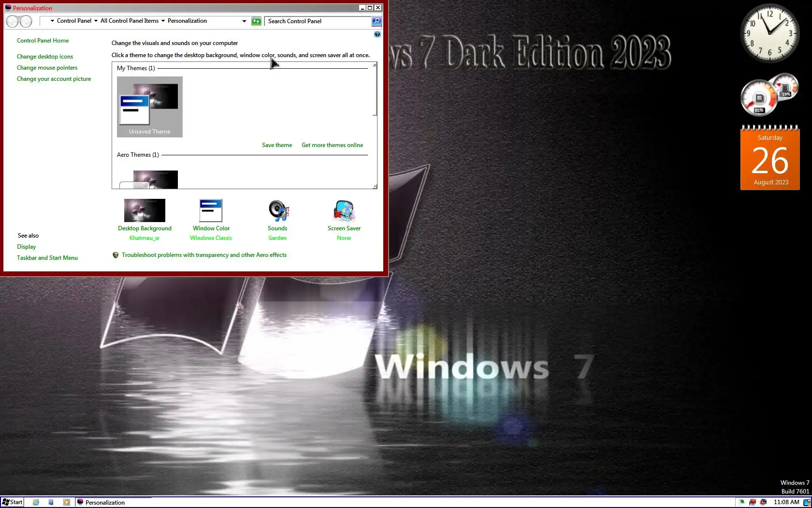Click the Windows Classic color name

click(x=211, y=238)
